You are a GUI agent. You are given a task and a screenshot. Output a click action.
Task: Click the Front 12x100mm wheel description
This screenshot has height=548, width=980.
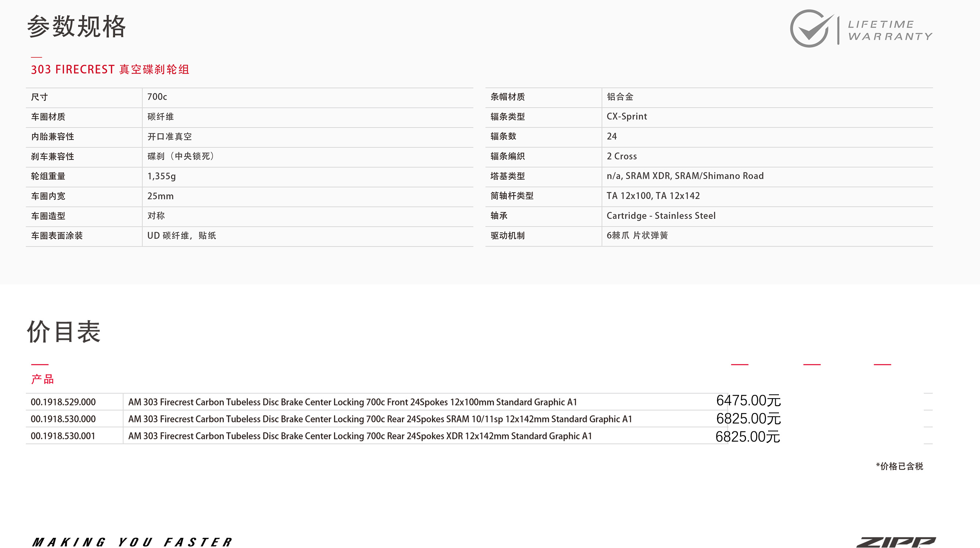click(x=353, y=402)
